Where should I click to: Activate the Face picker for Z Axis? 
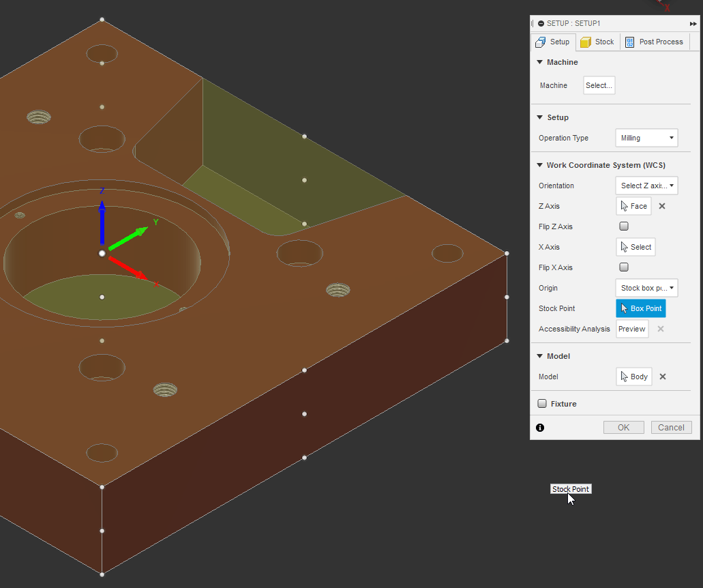point(633,205)
